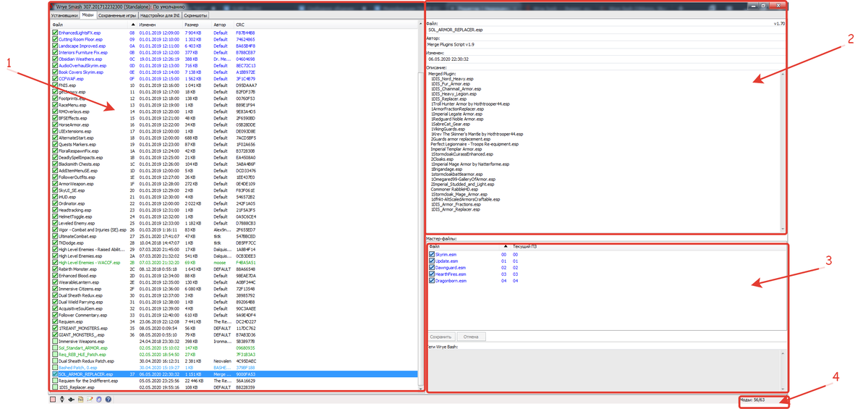Screen dimensions: 868x409
Task: Select the Dual Sheath Redux Patch.esp row
Action: coord(234,361)
